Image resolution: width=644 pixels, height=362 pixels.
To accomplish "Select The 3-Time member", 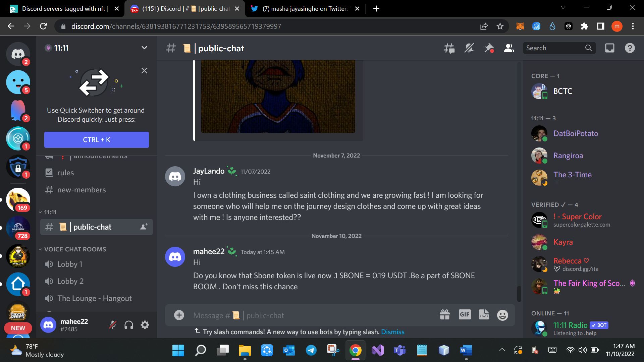I will (x=584, y=177).
